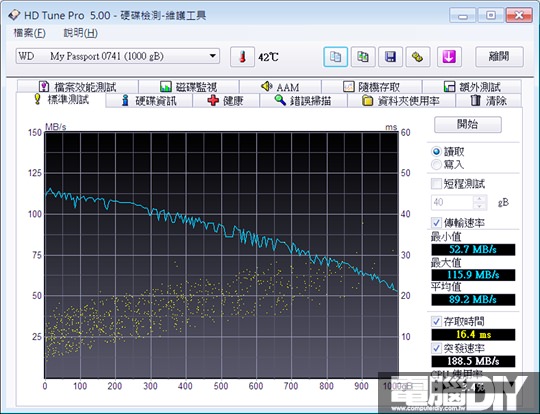This screenshot has height=414, width=540.
Task: Click the maximum value 115.9 MB/s
Action: point(473,275)
